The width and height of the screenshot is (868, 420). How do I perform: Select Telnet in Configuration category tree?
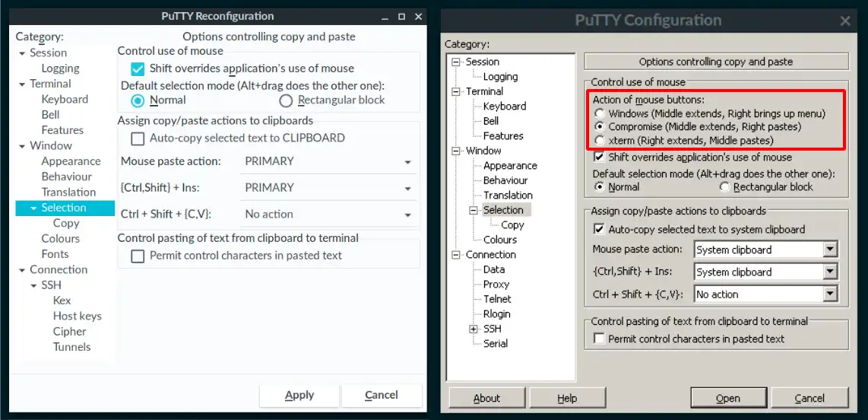click(497, 299)
